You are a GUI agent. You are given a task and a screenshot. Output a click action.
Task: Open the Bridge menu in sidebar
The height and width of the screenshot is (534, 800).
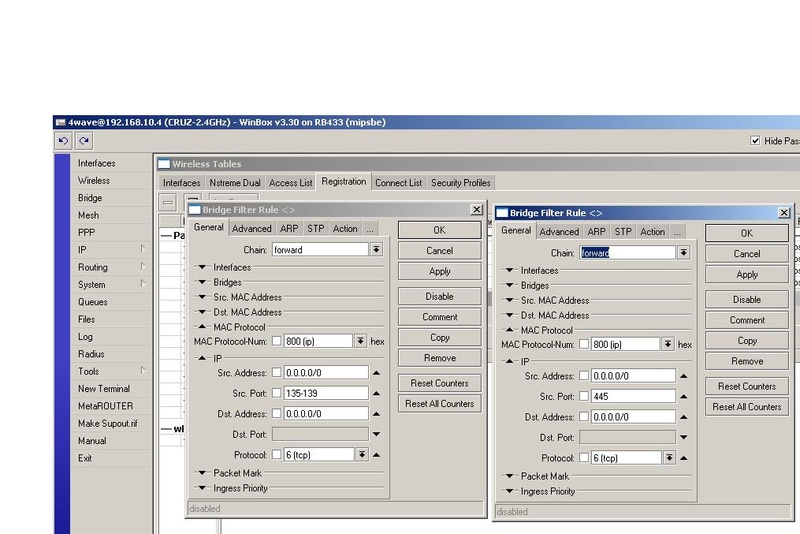90,198
